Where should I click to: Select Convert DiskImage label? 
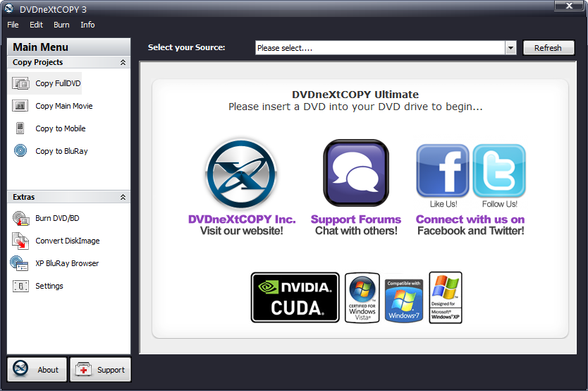click(68, 241)
